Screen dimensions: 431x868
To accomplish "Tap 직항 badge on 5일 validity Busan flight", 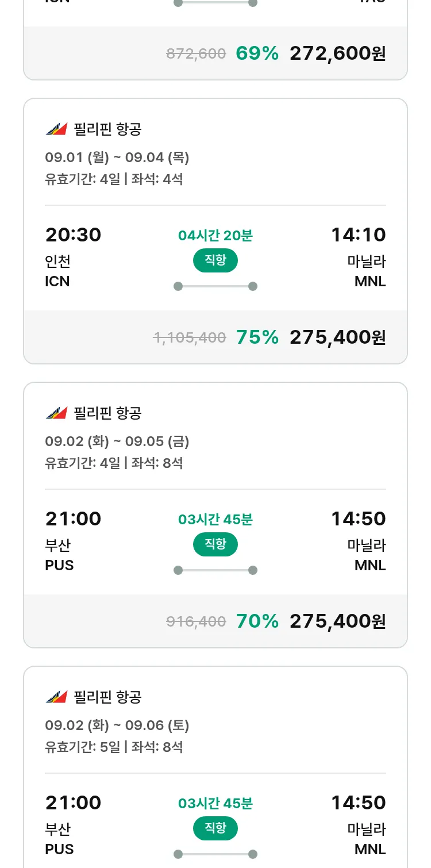I will tap(215, 828).
